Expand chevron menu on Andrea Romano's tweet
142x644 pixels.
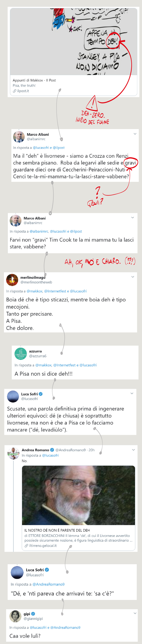click(x=133, y=450)
